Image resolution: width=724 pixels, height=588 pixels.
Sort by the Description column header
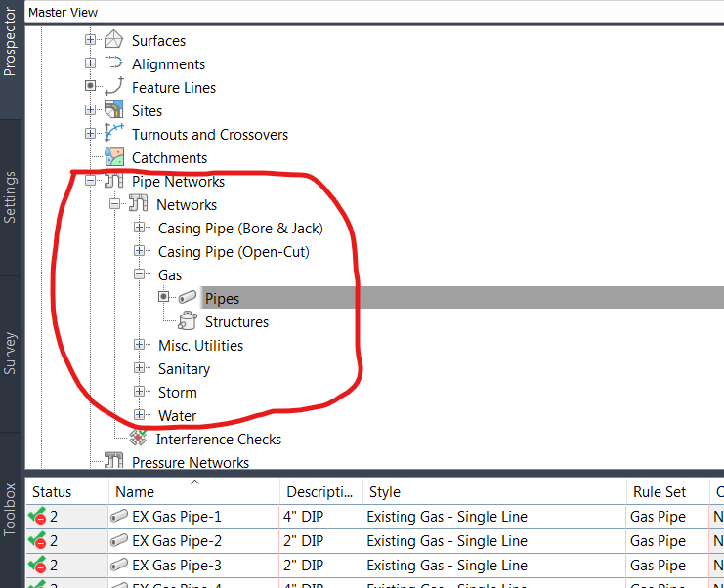[321, 492]
